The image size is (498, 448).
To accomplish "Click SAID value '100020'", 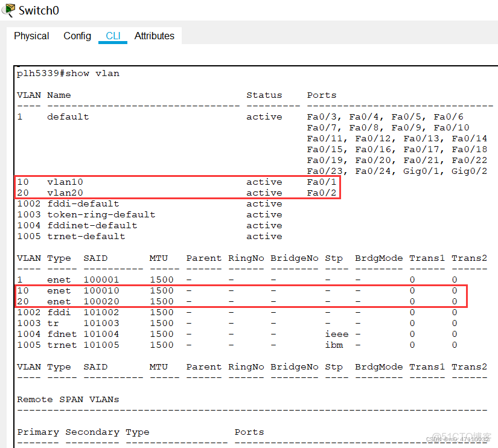I will point(101,301).
